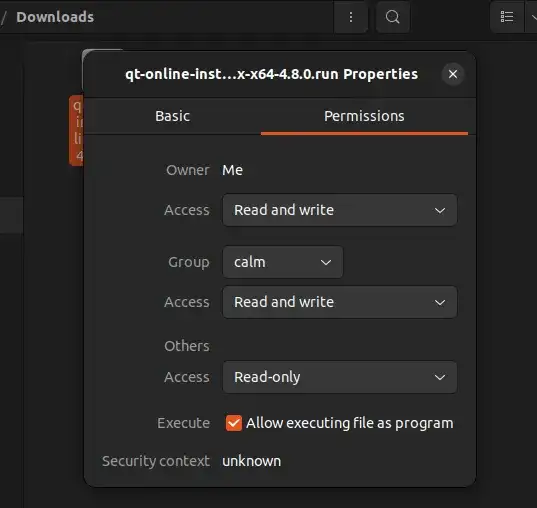Click the chevron on Owner access combo

point(440,210)
